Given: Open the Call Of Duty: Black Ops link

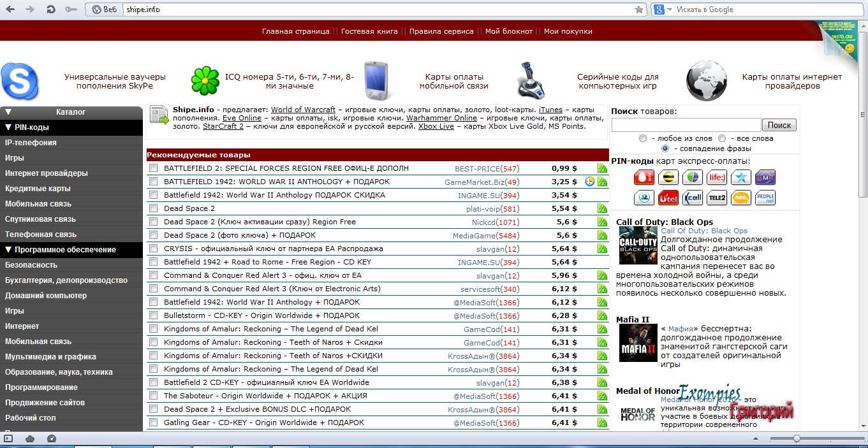Looking at the screenshot, I should [704, 231].
